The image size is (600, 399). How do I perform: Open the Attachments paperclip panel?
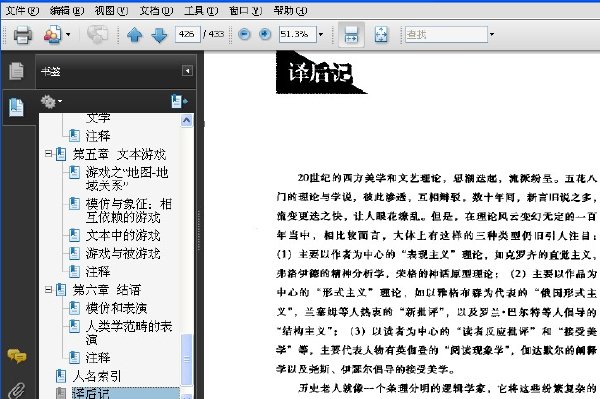point(16,391)
